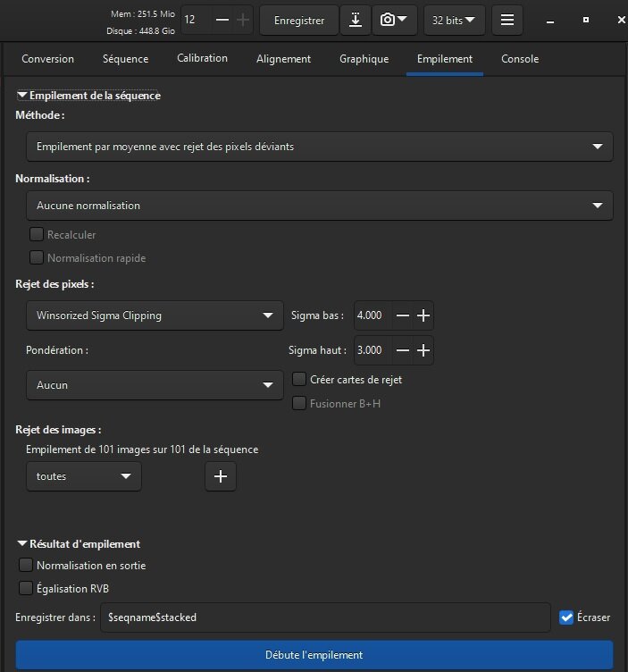Open the 32 bits dropdown

click(x=454, y=20)
